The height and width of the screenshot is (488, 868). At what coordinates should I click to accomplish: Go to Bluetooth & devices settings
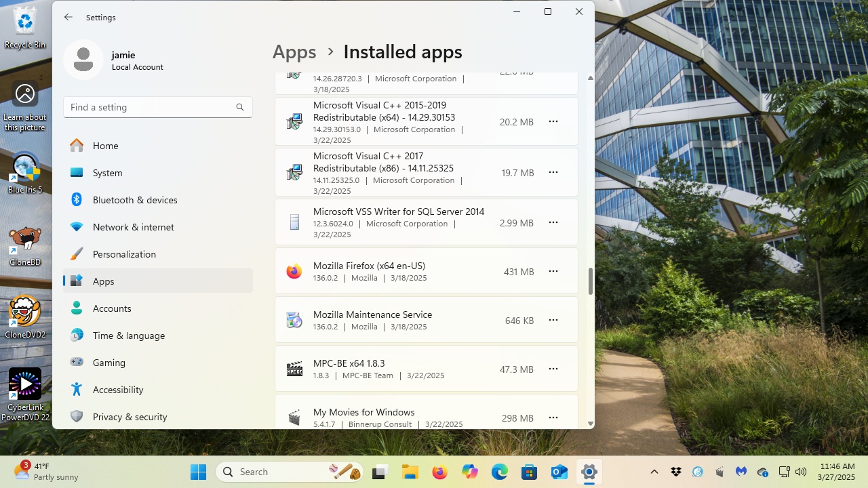(x=158, y=200)
